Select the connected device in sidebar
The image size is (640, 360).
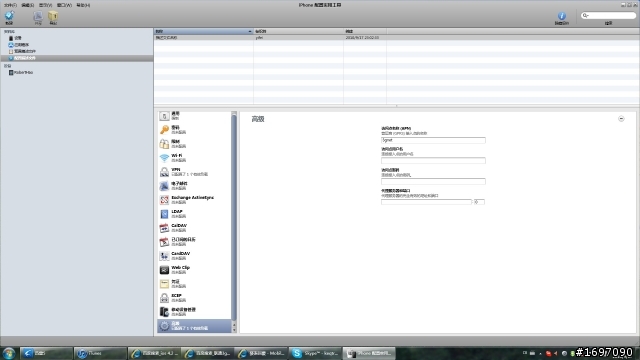(x=21, y=72)
